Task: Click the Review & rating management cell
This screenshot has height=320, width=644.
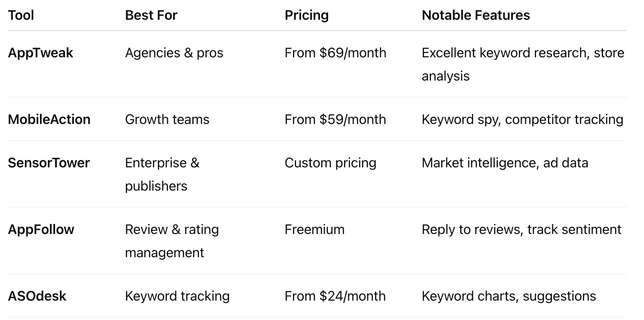Action: pos(172,241)
